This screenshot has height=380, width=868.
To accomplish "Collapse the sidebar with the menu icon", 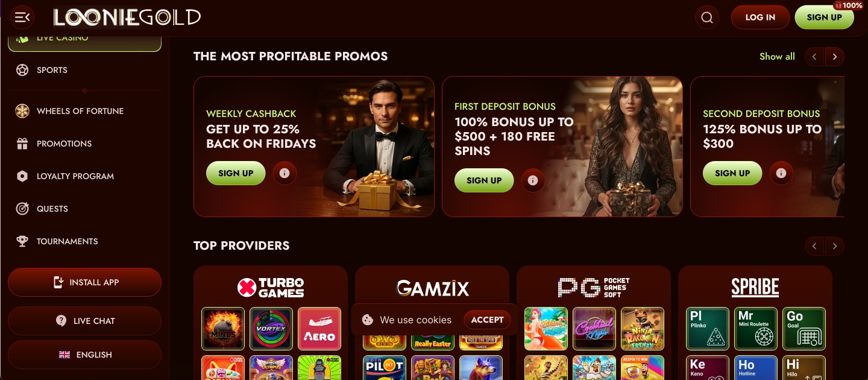I will point(22,17).
